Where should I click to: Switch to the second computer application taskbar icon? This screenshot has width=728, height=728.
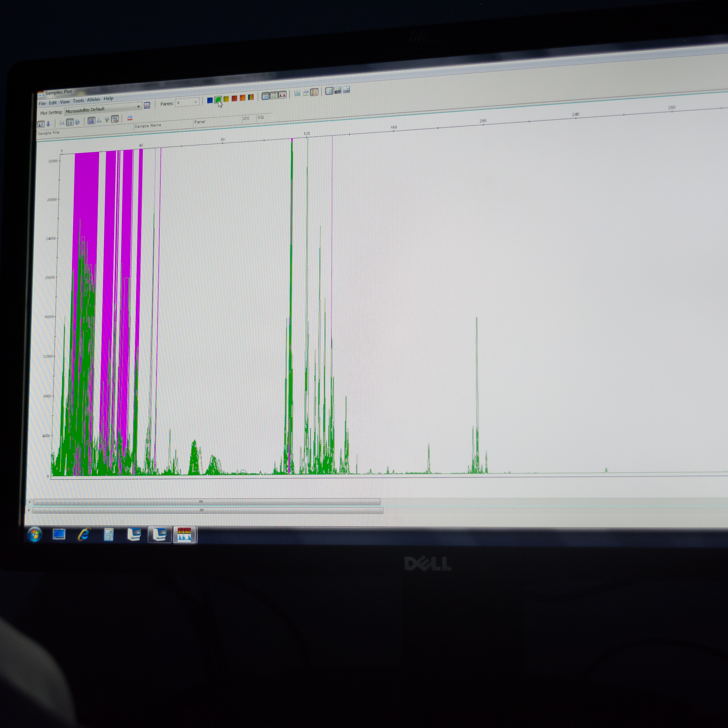[x=159, y=535]
